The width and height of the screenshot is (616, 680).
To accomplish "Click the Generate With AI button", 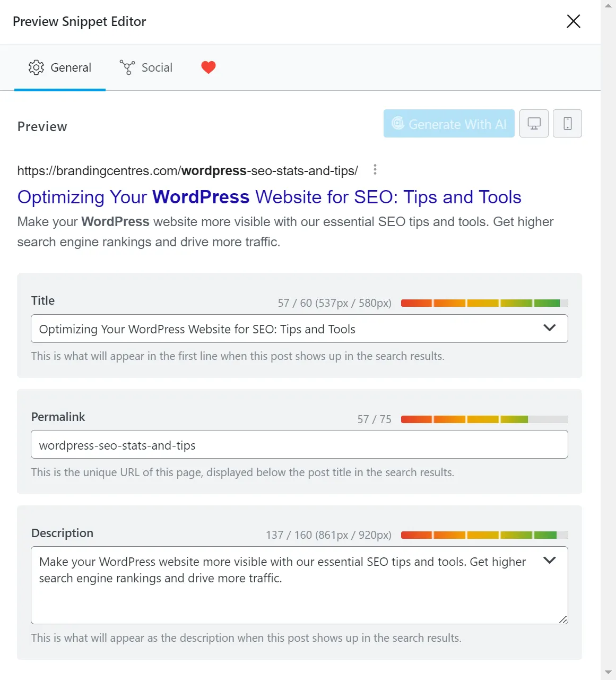I will pos(448,123).
